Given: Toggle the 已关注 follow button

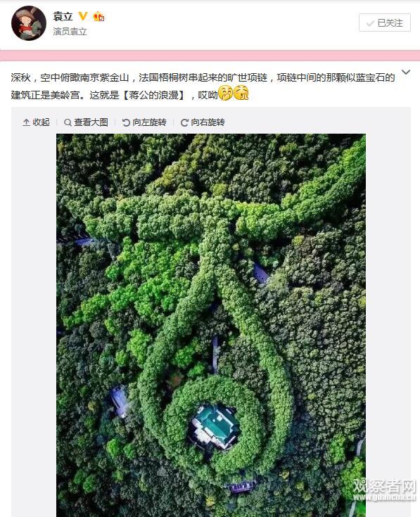Looking at the screenshot, I should pos(384,23).
